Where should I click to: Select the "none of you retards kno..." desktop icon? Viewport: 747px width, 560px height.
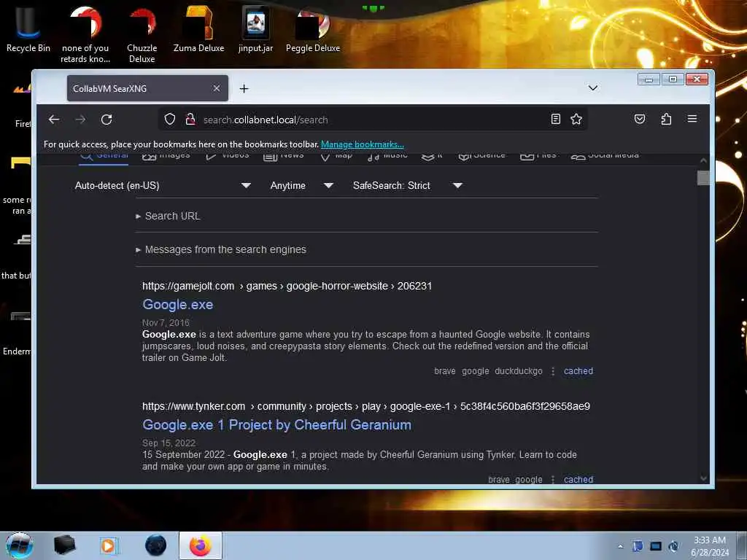coord(85,34)
